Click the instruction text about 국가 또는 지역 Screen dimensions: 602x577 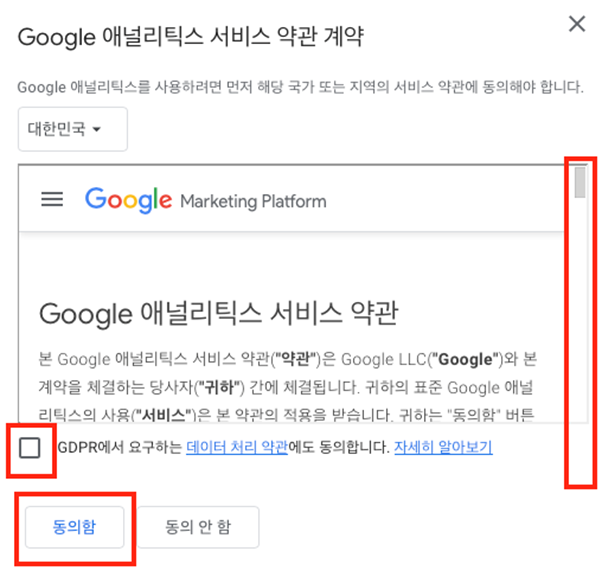click(301, 87)
